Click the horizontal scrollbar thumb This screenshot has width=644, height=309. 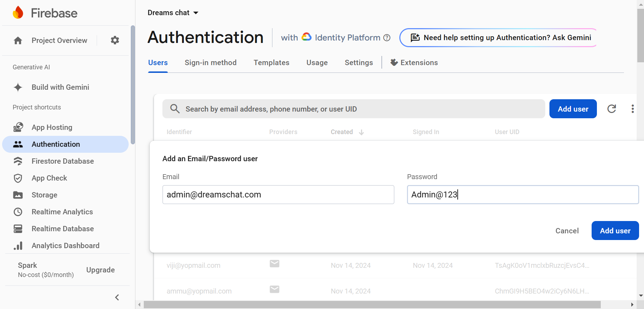[x=372, y=304]
